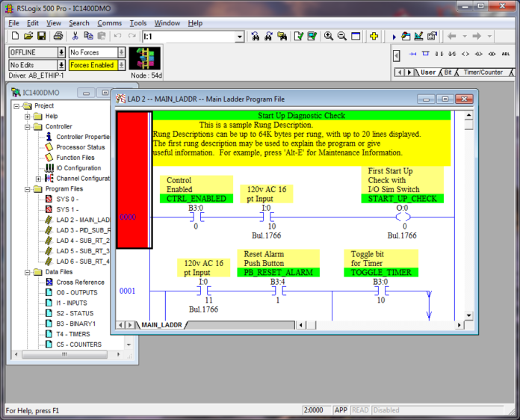
Task: Open the Forces Enabled dropdown
Action: [x=121, y=65]
